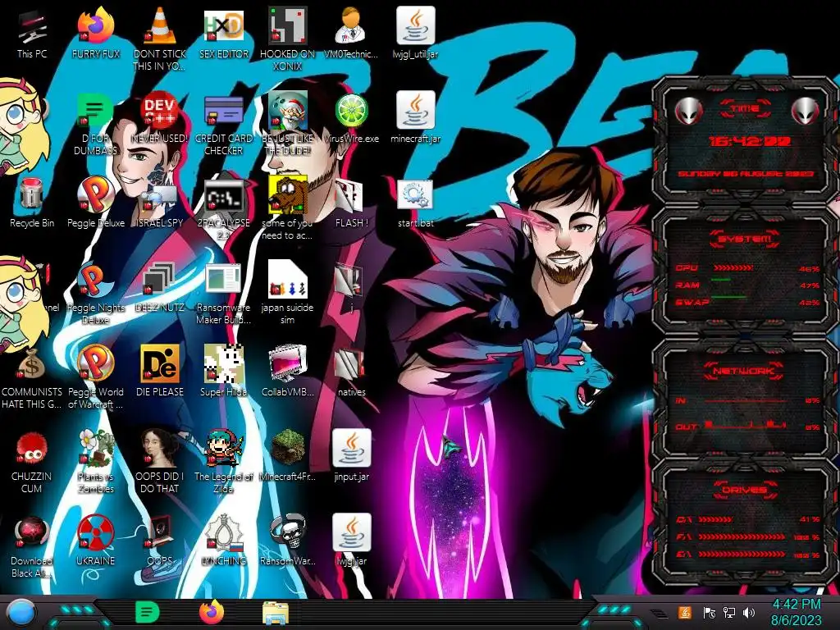Open the Action Center flag icon
This screenshot has width=840, height=630.
point(710,612)
